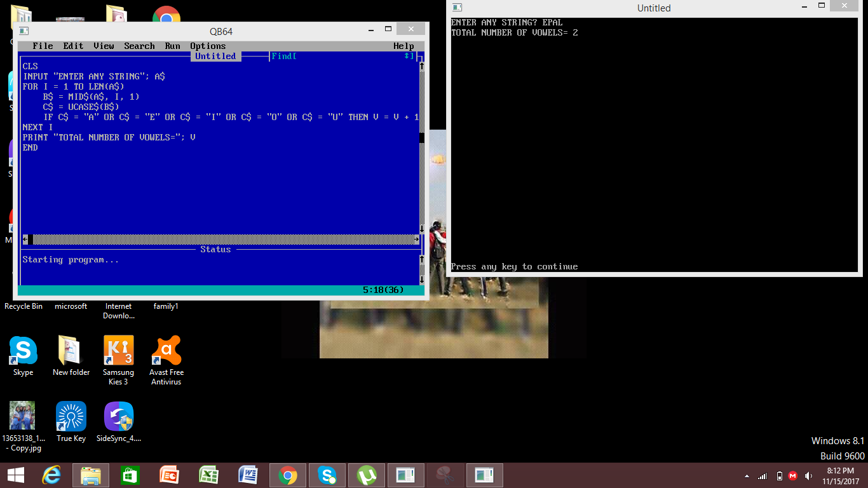
Task: Expand hidden icons in the system tray
Action: (x=747, y=475)
